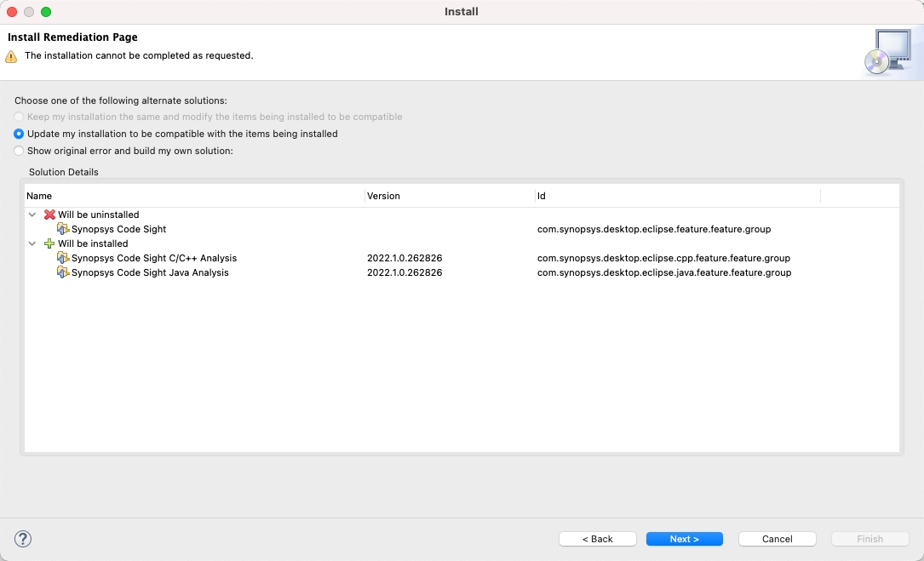
Task: Sort by the Name column header
Action: click(x=194, y=196)
